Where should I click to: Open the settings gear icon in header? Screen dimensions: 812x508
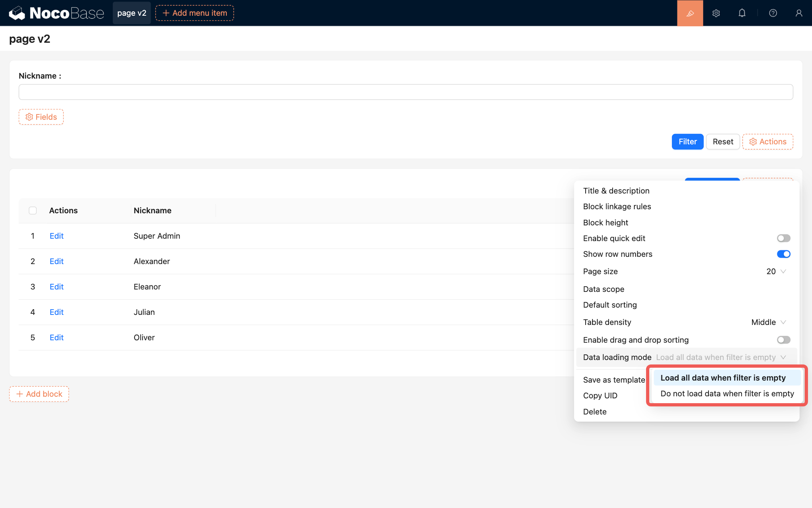(x=716, y=13)
